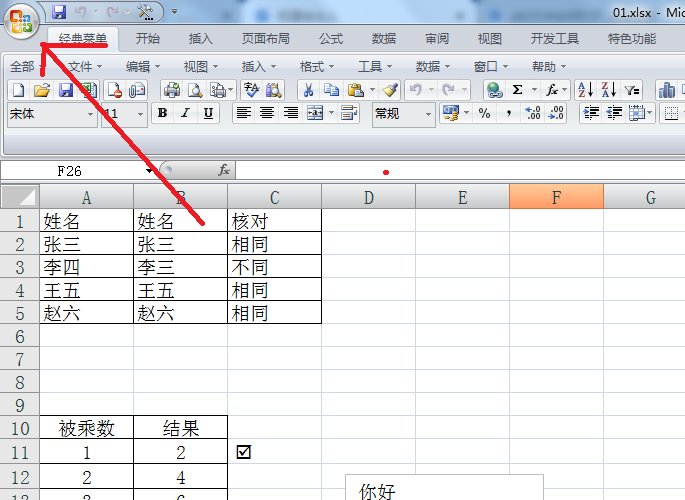The height and width of the screenshot is (500, 685).
Task: Expand the Name Box dropdown arrow
Action: (150, 170)
